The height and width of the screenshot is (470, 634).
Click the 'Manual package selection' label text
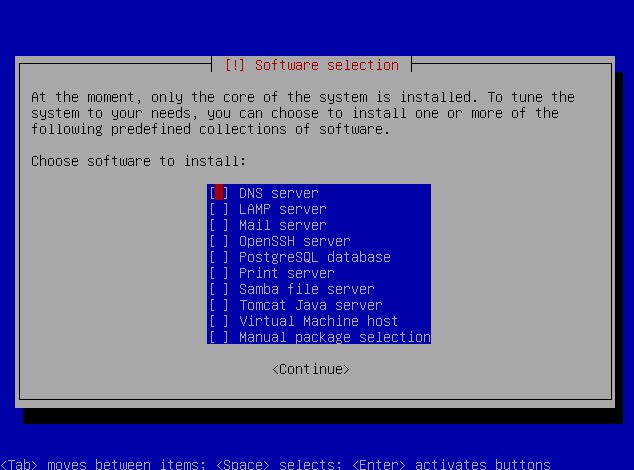tap(335, 337)
